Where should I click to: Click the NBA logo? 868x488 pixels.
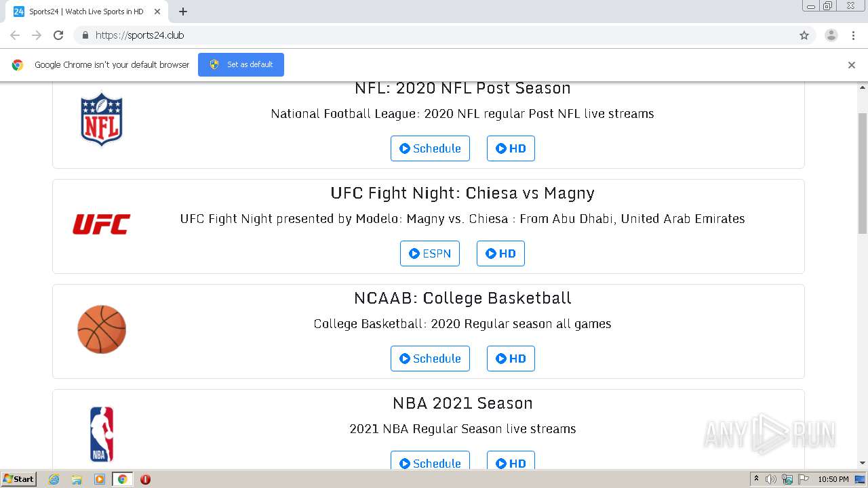[x=102, y=434]
